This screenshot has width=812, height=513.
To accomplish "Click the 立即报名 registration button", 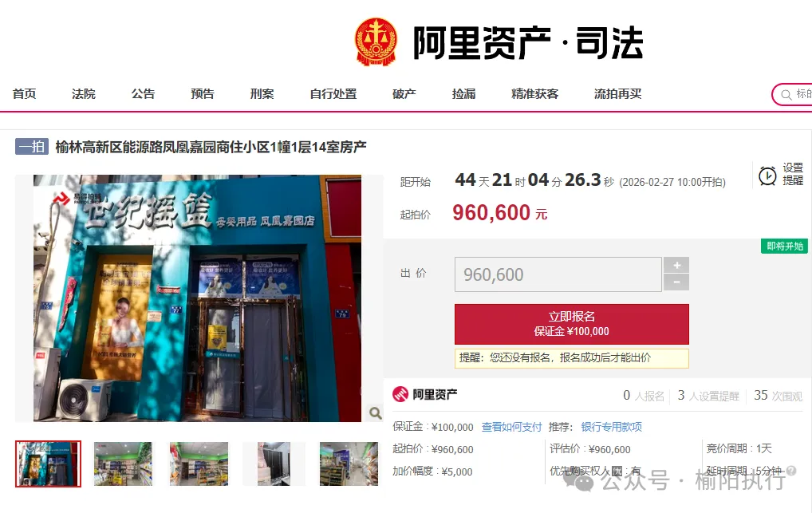I will (572, 324).
